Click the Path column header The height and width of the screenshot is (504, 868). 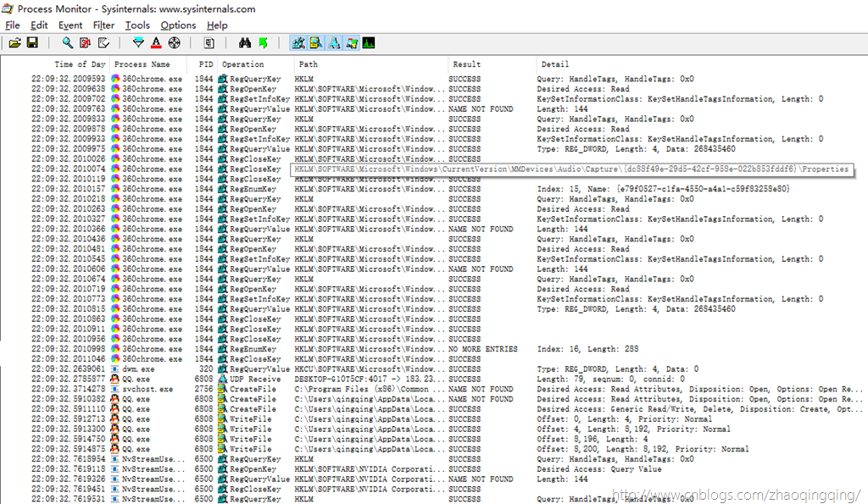pyautogui.click(x=309, y=64)
